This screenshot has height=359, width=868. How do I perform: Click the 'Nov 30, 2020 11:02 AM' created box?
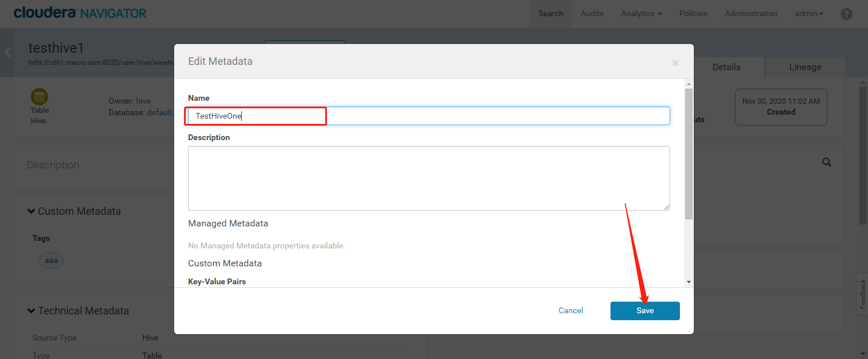[781, 107]
